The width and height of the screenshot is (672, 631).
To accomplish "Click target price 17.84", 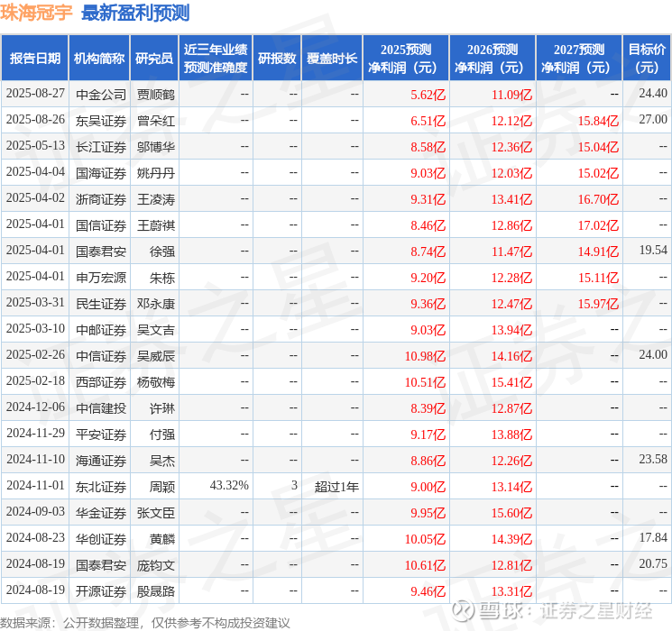I will (x=653, y=537).
